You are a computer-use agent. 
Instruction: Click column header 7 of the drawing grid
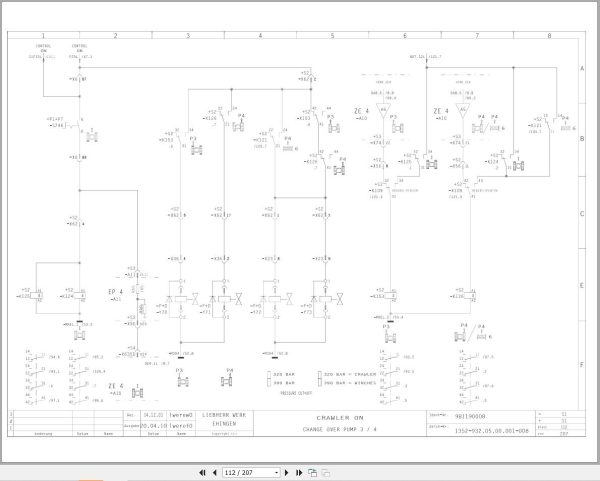pos(477,36)
